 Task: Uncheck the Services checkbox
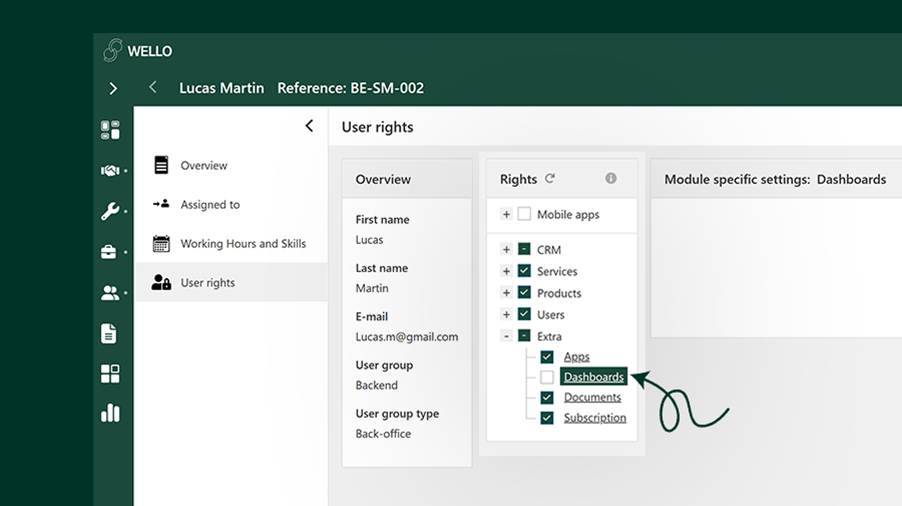pos(524,270)
